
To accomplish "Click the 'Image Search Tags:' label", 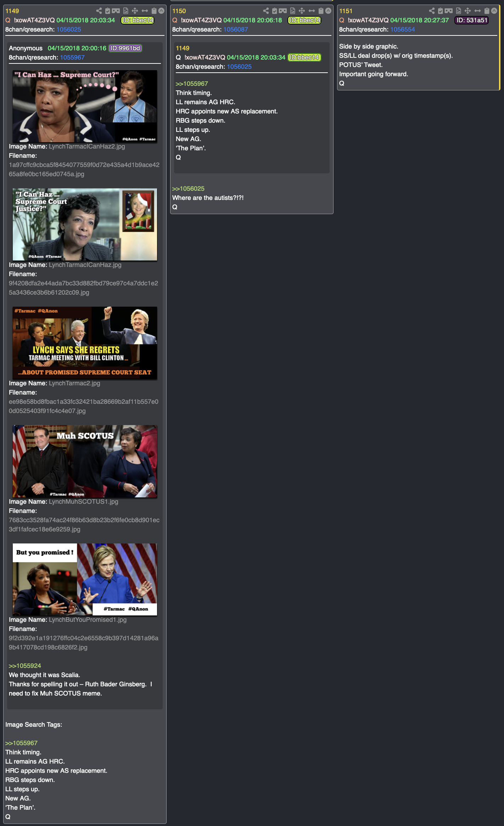I will coord(34,725).
